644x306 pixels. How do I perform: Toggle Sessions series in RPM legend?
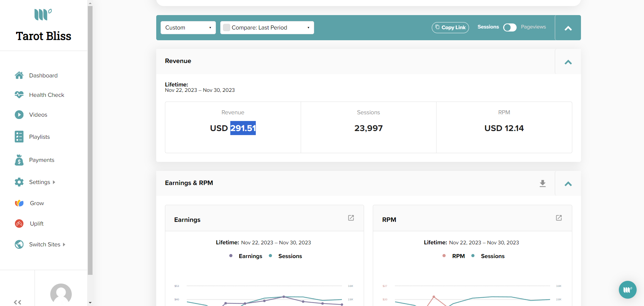click(488, 256)
